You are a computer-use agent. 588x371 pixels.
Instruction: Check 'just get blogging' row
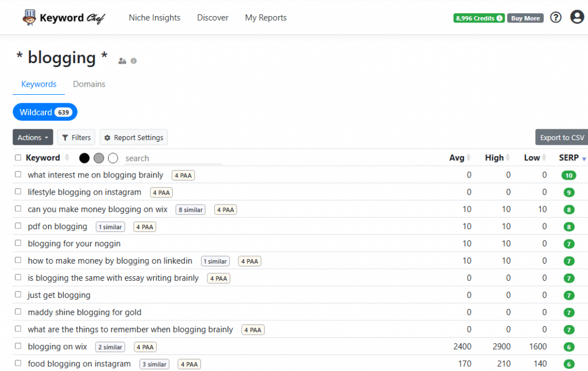(18, 295)
